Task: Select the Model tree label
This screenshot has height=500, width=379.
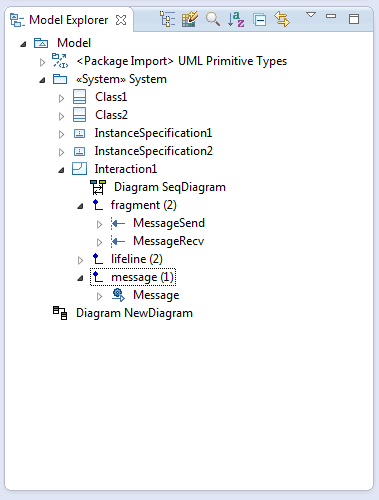Action: pyautogui.click(x=74, y=43)
